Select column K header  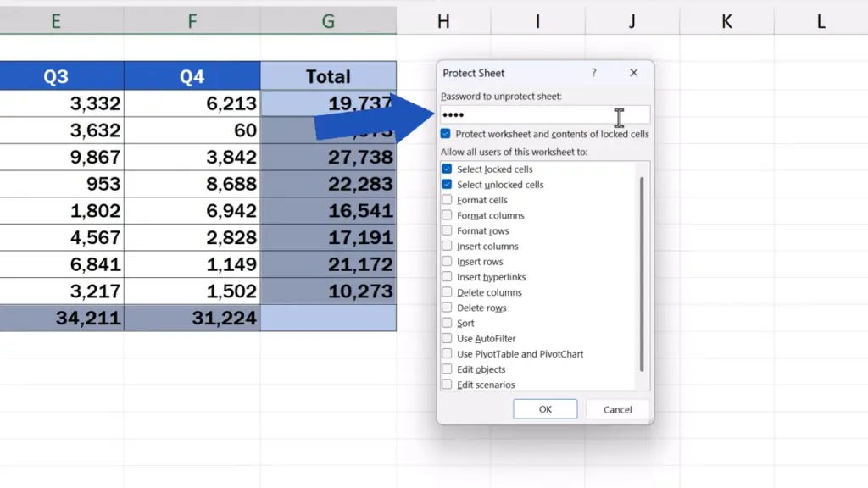(726, 21)
